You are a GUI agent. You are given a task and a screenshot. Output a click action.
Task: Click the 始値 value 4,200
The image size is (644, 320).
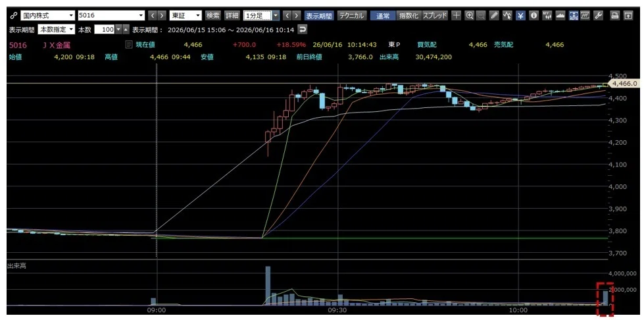coord(63,57)
